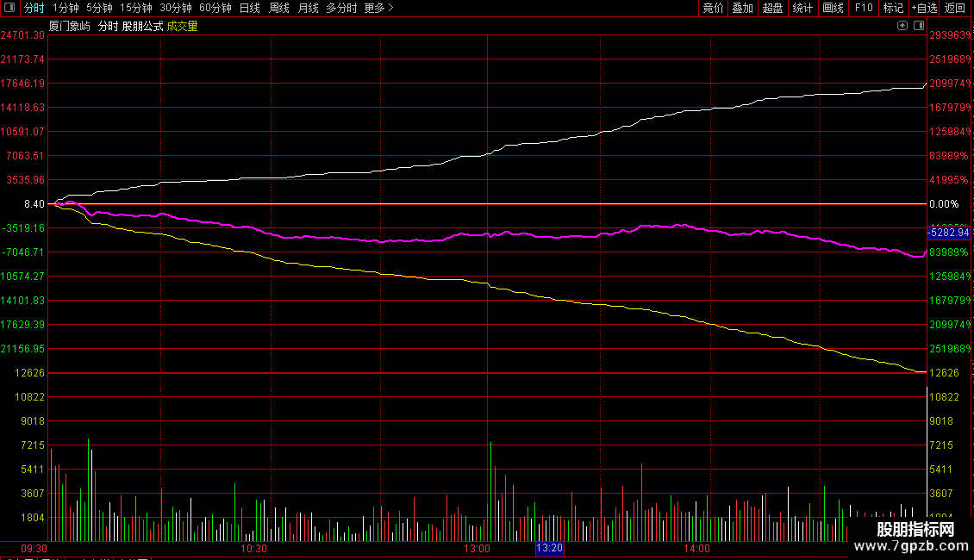Click the 10822 left volume axis label
Image resolution: width=974 pixels, height=560 pixels.
30,396
